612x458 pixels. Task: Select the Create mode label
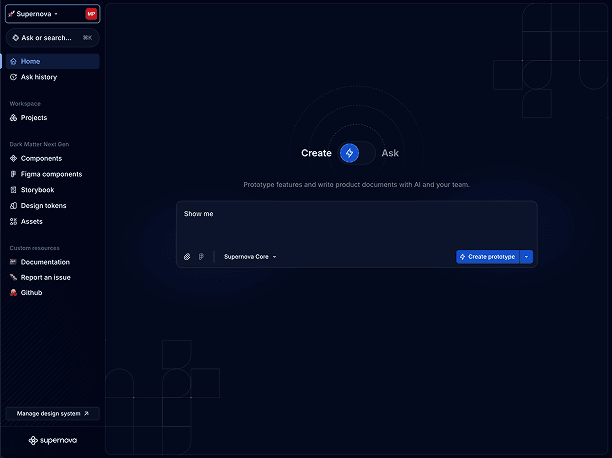coord(316,153)
